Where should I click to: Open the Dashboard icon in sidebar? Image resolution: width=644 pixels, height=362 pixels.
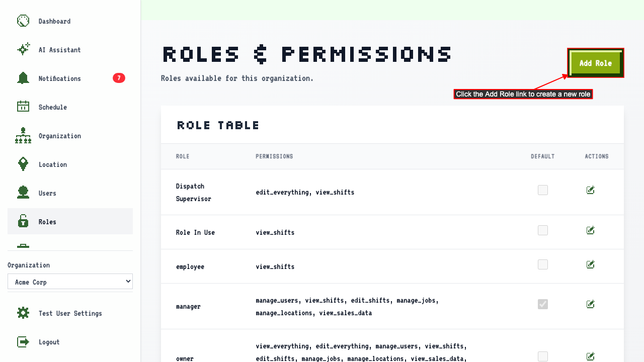point(23,21)
